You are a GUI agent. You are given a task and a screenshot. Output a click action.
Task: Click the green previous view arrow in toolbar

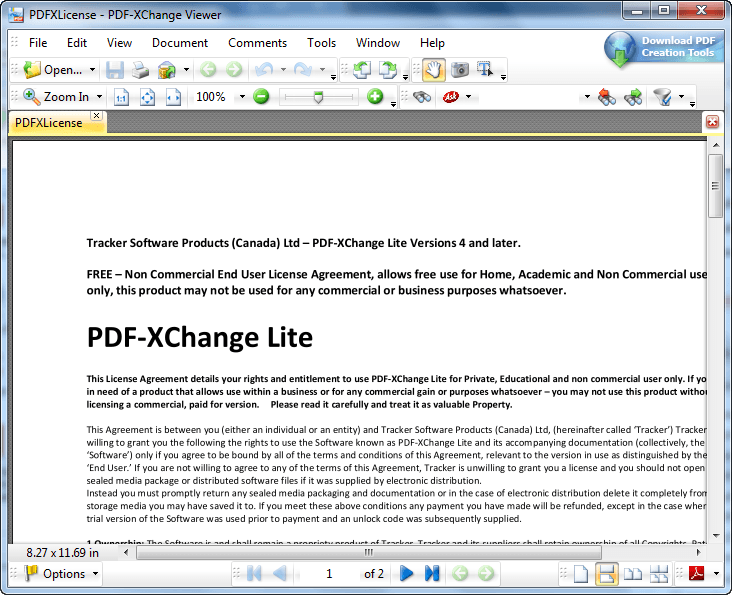[208, 70]
